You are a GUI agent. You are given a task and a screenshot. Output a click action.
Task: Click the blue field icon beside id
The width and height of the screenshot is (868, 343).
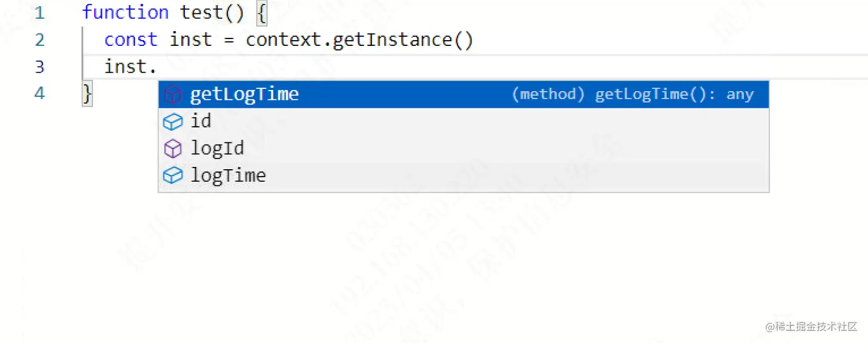click(x=173, y=122)
